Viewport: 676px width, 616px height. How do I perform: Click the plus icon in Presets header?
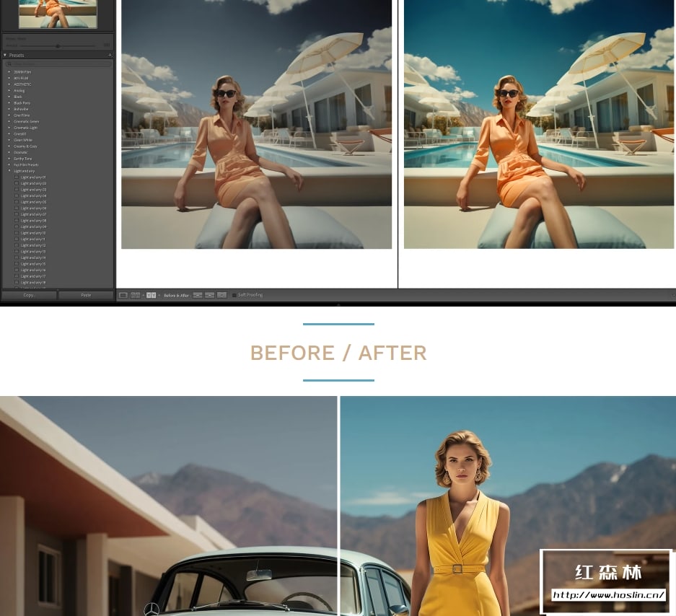click(110, 55)
